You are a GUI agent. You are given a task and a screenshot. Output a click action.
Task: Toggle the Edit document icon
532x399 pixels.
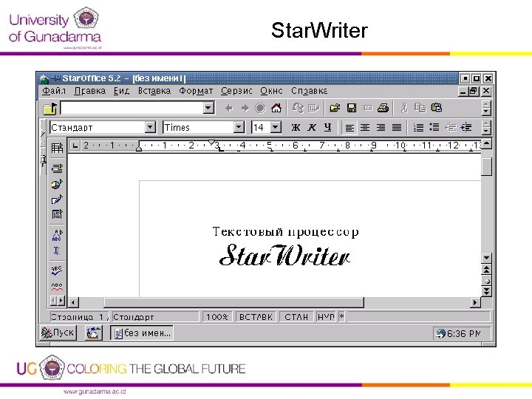pos(313,108)
